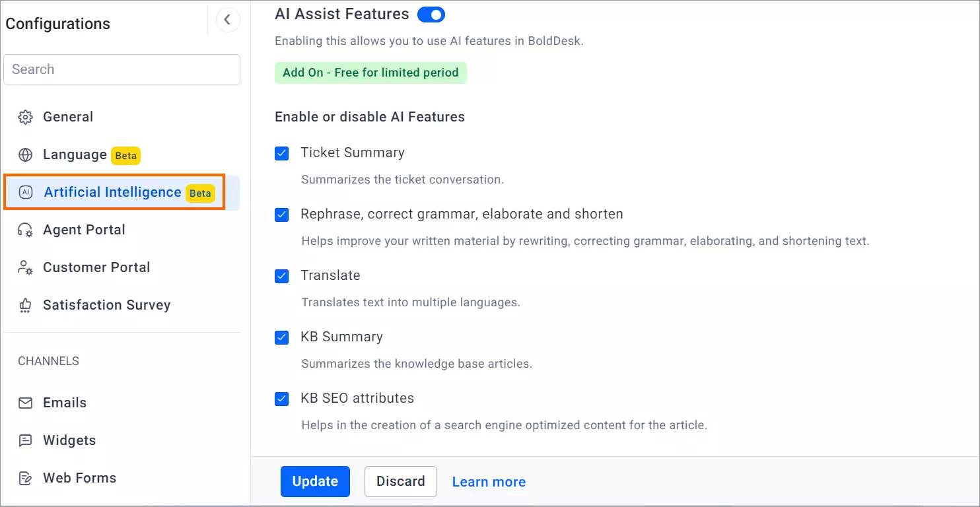Screen dimensions: 980x507
Task: Click the Update button
Action: click(315, 481)
